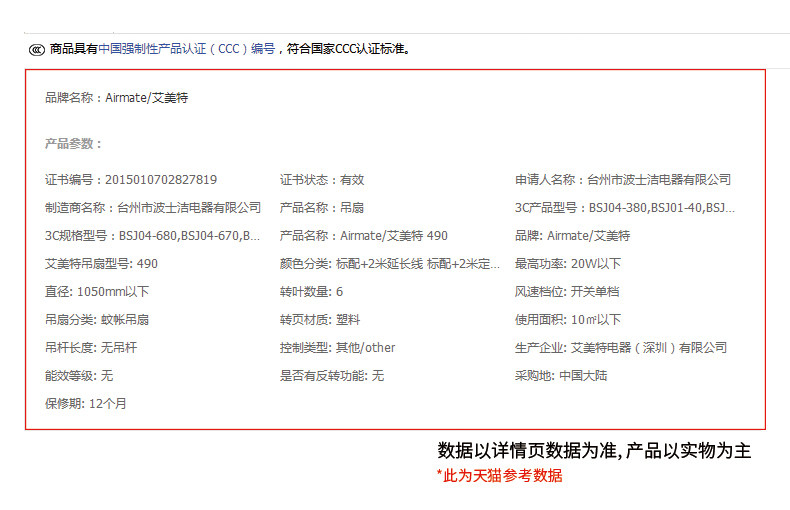The image size is (790, 510).
Task: Open the 中国强制性产品认证（CCC）编号 link
Action: (187, 49)
